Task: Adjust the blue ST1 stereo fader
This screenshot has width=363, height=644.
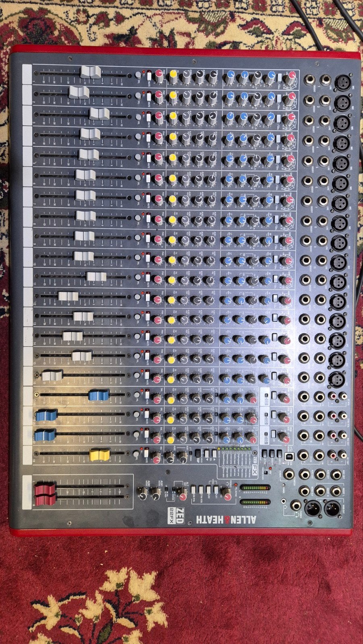Action: coord(99,395)
